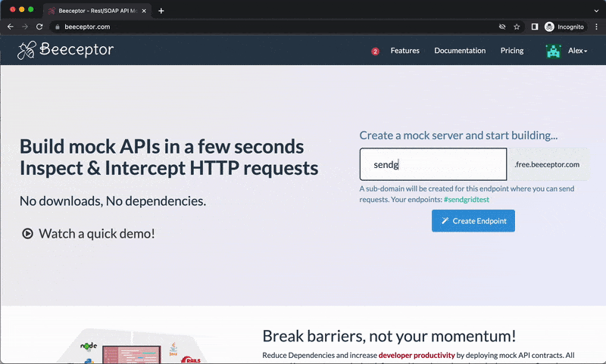Toggle the browser side panel icon
The width and height of the screenshot is (606, 364).
pyautogui.click(x=535, y=26)
